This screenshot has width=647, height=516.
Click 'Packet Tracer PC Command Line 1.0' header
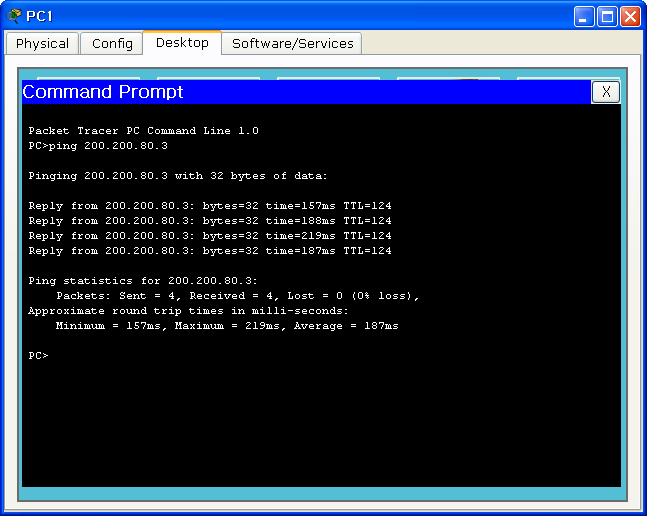[143, 131]
